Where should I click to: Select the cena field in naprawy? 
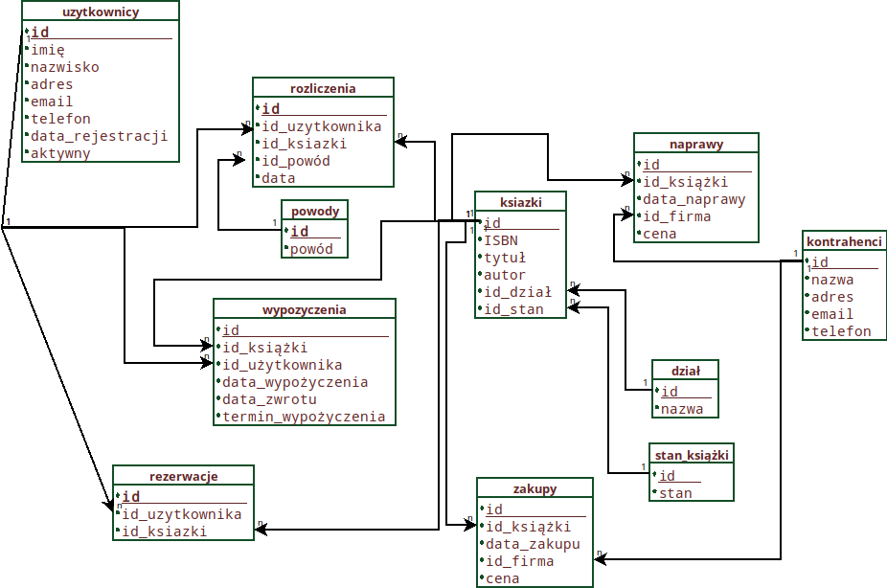click(660, 234)
